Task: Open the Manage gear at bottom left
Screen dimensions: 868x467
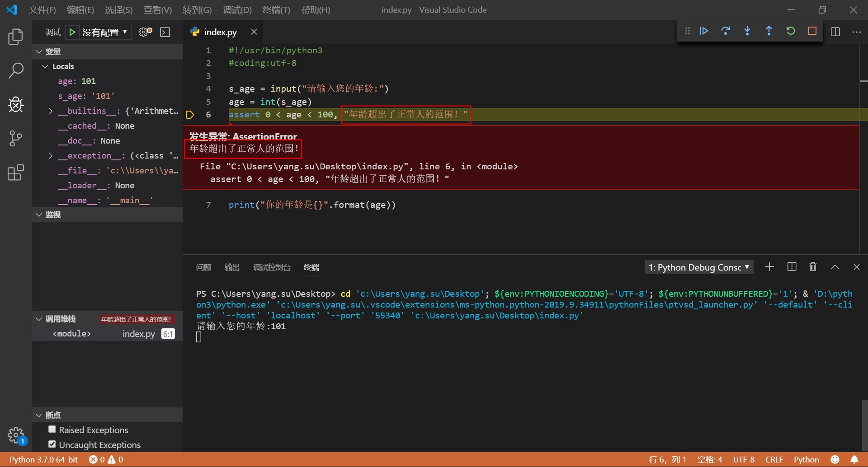Action: pyautogui.click(x=16, y=435)
